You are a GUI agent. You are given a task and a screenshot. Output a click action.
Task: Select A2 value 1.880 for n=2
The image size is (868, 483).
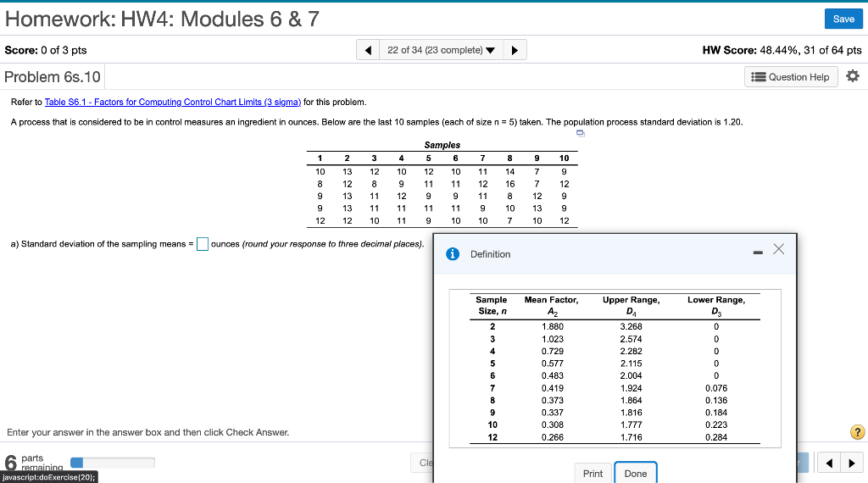coord(553,326)
